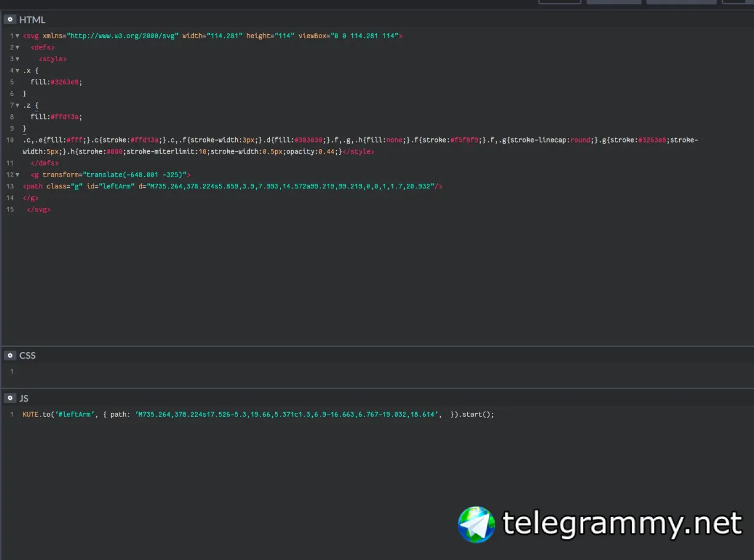Image resolution: width=754 pixels, height=560 pixels.
Task: Open the CSS panel settings gear
Action: pos(10,355)
